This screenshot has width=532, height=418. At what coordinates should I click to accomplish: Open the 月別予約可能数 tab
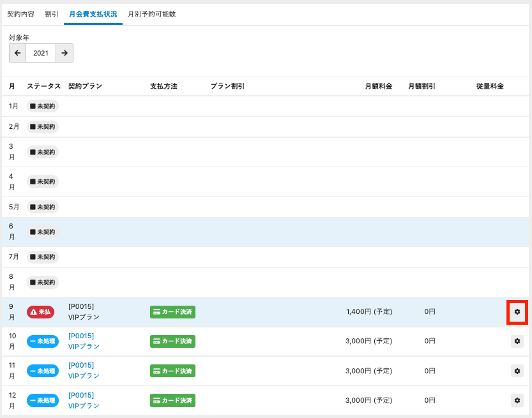tap(151, 14)
